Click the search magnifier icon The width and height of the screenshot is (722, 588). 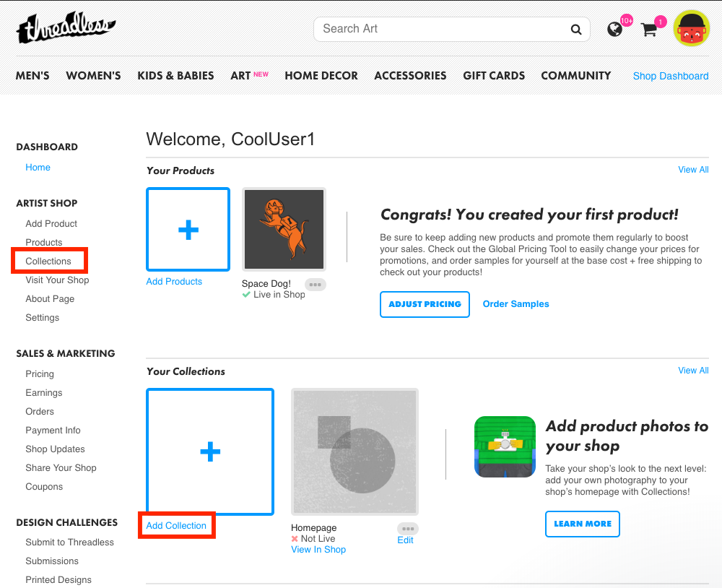point(575,30)
